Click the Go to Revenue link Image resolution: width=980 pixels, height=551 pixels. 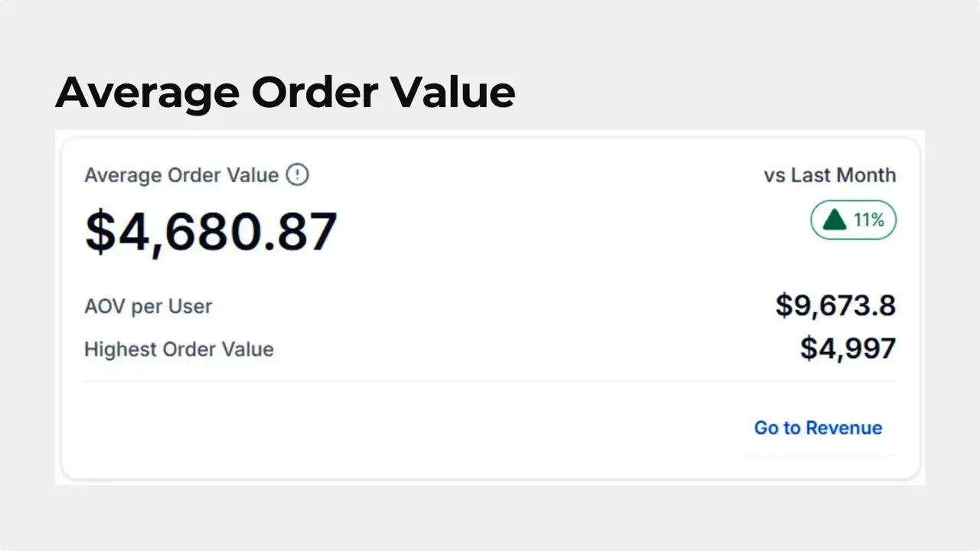tap(818, 428)
